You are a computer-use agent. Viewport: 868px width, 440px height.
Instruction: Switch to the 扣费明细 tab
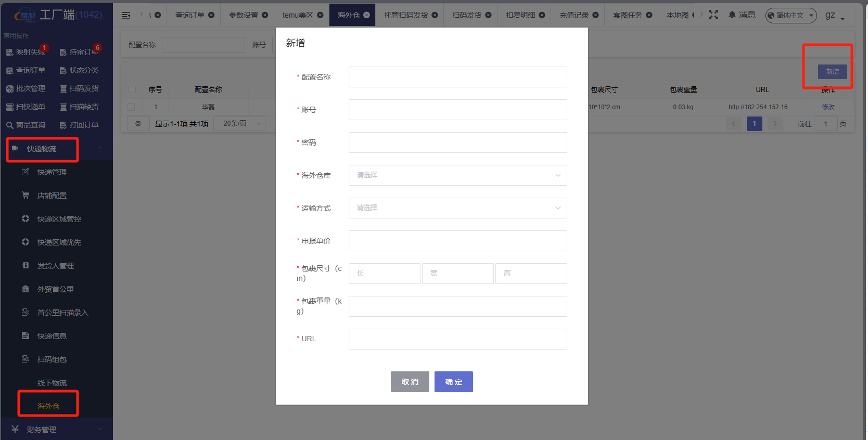(x=520, y=15)
